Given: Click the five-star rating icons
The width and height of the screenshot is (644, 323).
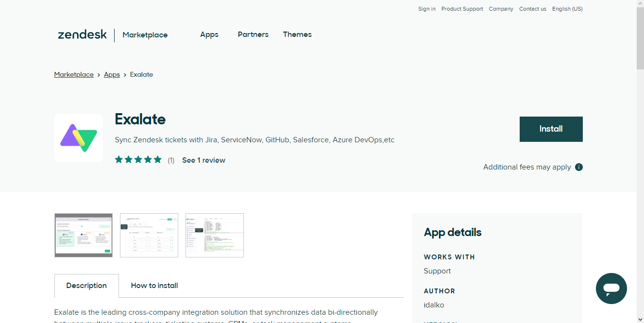Looking at the screenshot, I should 138,160.
